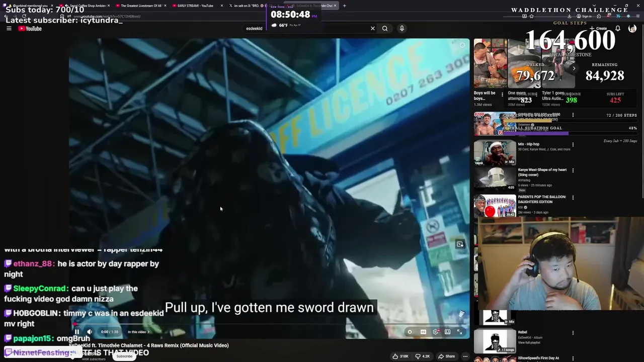Open the browser extensions puzzle icon

[x=599, y=16]
